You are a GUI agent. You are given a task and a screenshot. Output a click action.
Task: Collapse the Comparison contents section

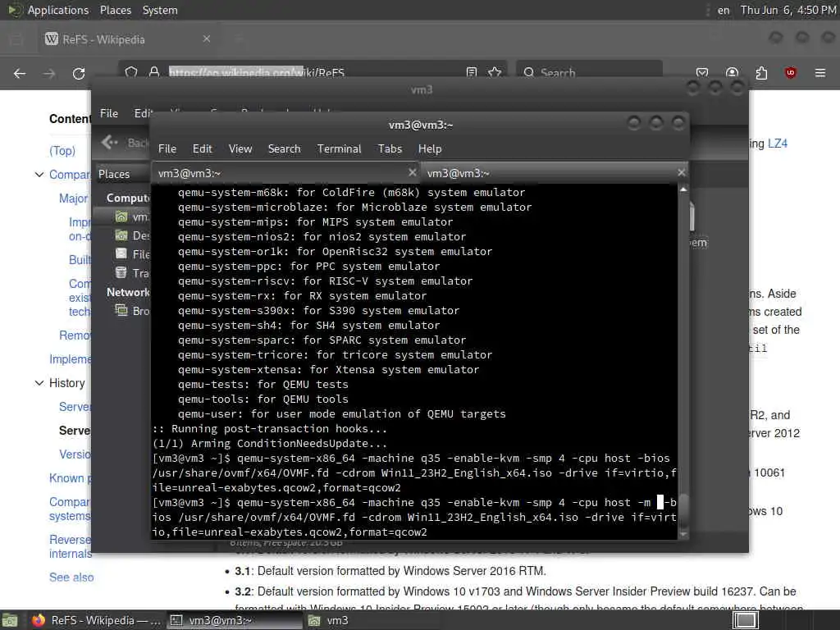click(x=39, y=175)
